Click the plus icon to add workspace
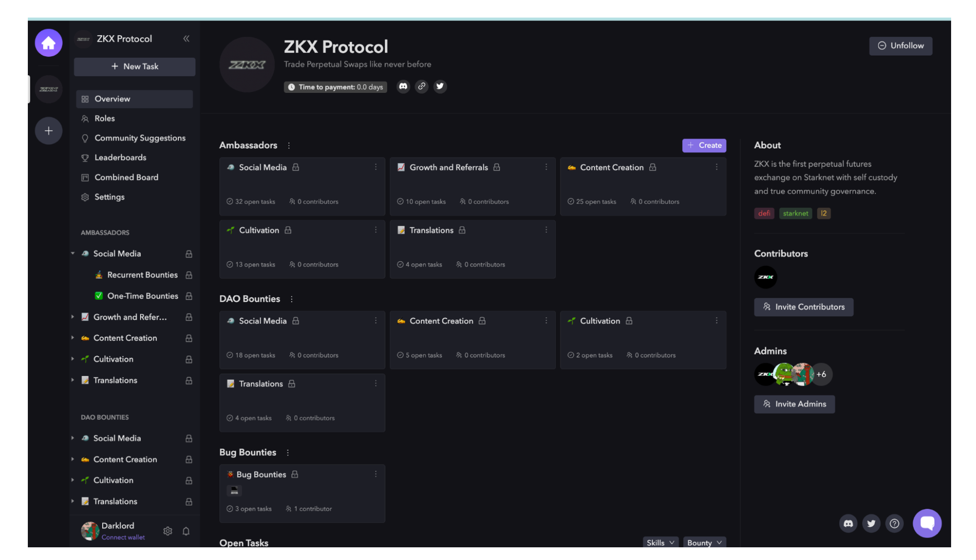Image resolution: width=976 pixels, height=560 pixels. (x=48, y=131)
